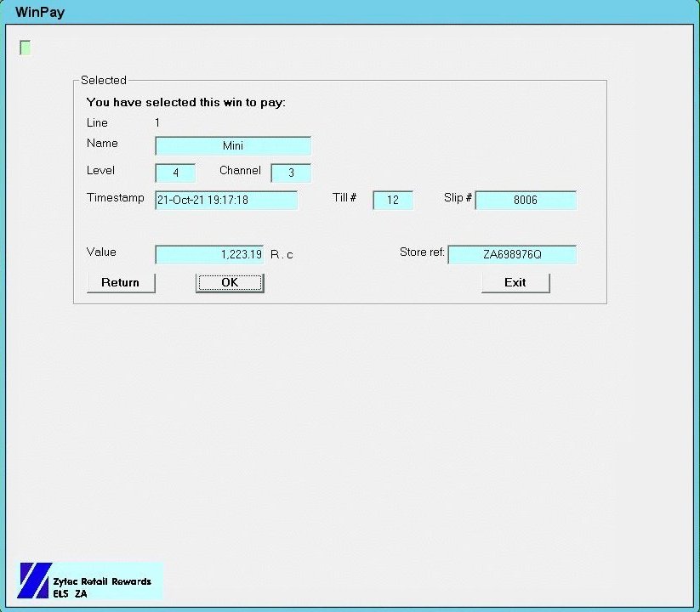The height and width of the screenshot is (612, 700).
Task: Select the Store ref field ZA698976Q
Action: pyautogui.click(x=512, y=255)
